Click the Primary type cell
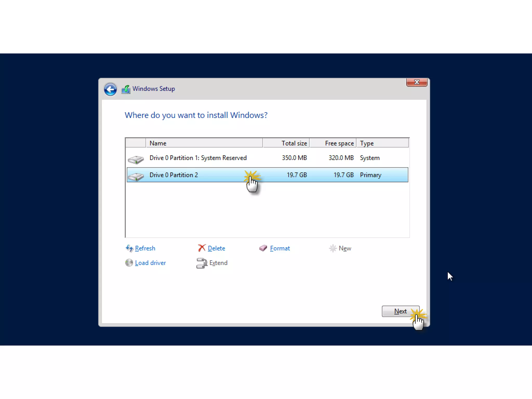The width and height of the screenshot is (532, 399). pos(370,175)
